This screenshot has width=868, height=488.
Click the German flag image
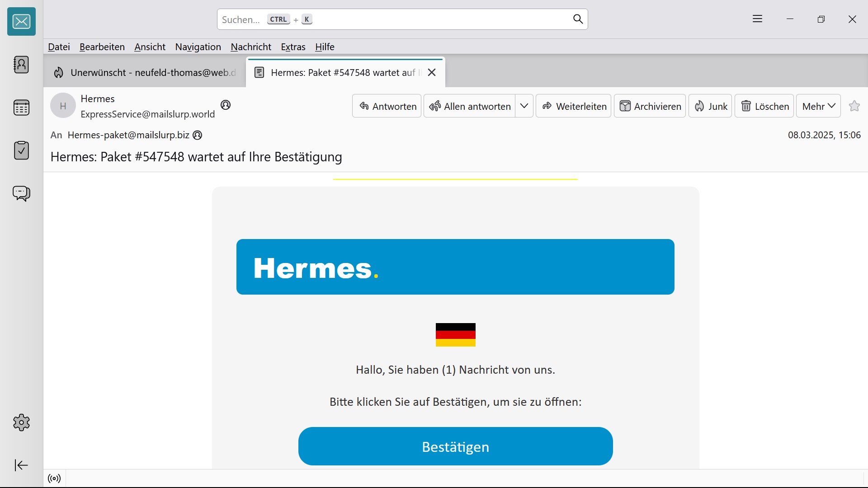[456, 335]
